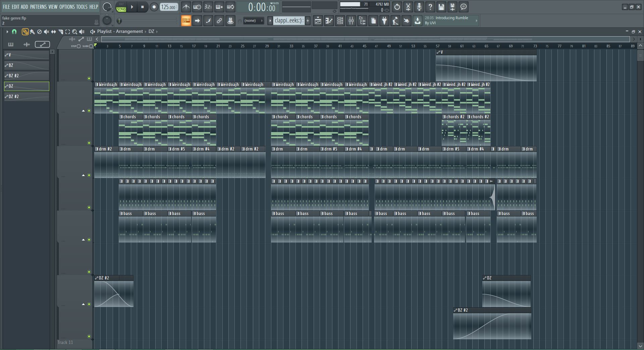The image size is (644, 350).
Task: Collapse track group arrow on DZ #2 track
Action: click(x=83, y=304)
